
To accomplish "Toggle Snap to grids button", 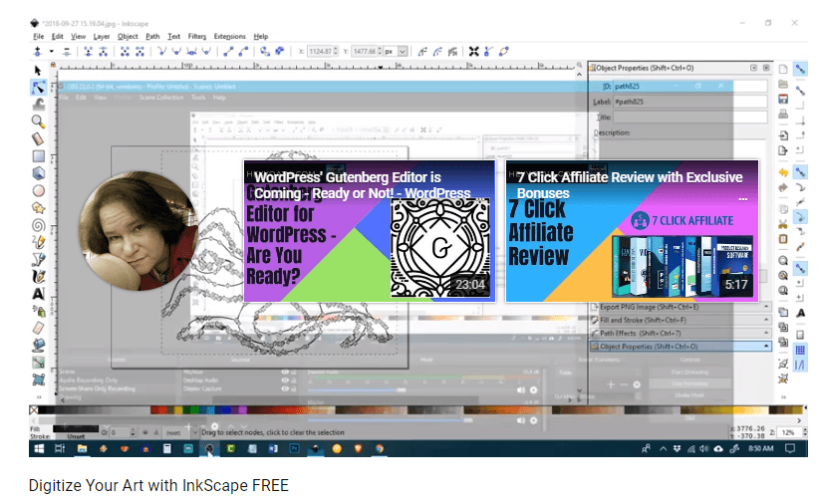I will point(800,351).
